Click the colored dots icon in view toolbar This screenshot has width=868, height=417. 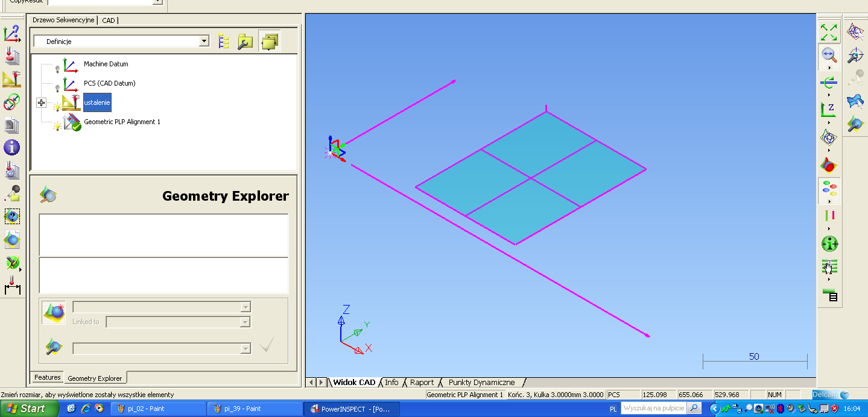(x=829, y=189)
